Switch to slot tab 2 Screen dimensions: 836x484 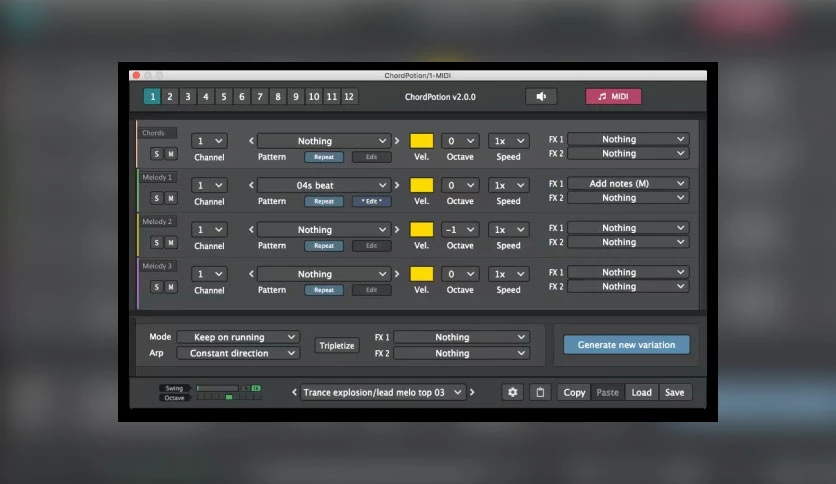[x=170, y=96]
